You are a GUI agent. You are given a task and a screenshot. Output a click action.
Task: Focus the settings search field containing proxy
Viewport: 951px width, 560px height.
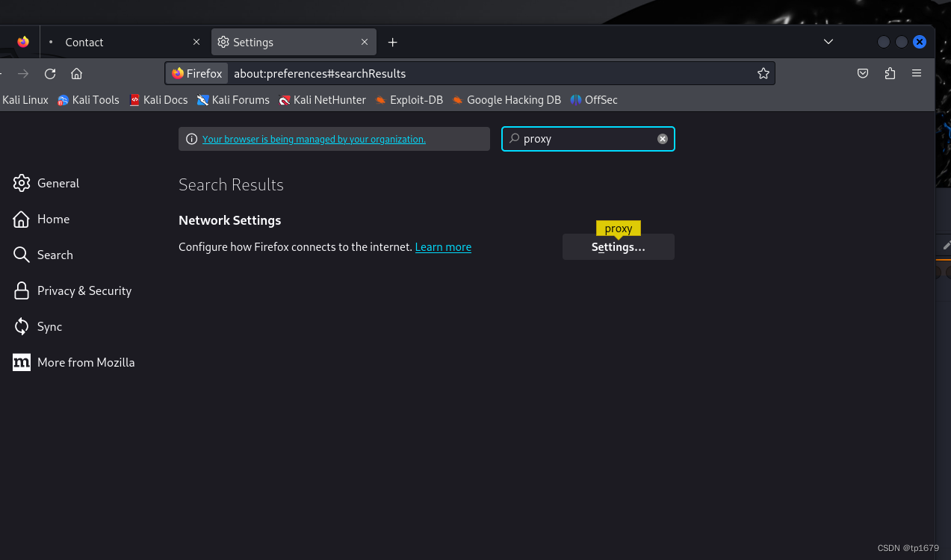point(588,139)
